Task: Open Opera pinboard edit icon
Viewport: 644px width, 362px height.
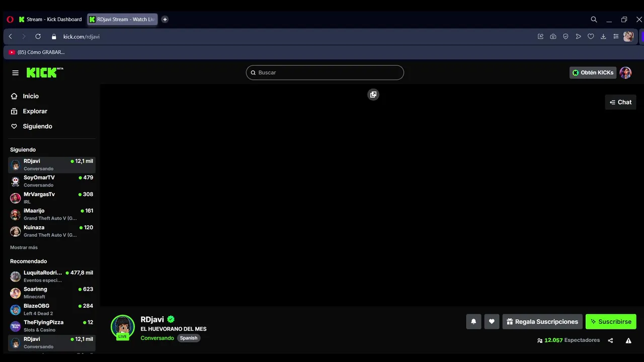Action: click(x=540, y=36)
